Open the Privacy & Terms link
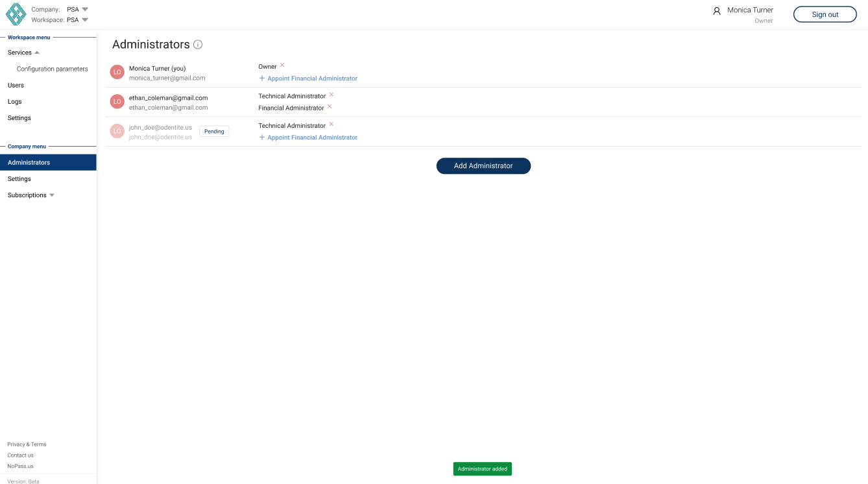868x484 pixels. coord(27,444)
